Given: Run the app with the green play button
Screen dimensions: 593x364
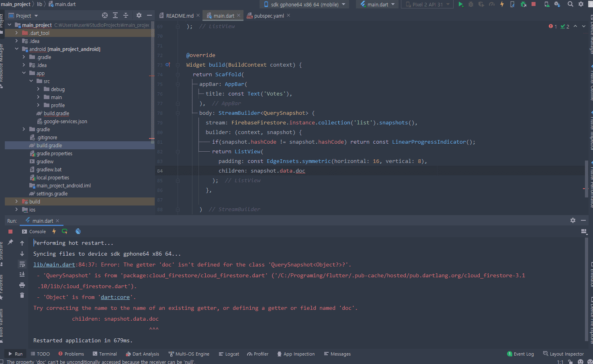Looking at the screenshot, I should click(461, 4).
